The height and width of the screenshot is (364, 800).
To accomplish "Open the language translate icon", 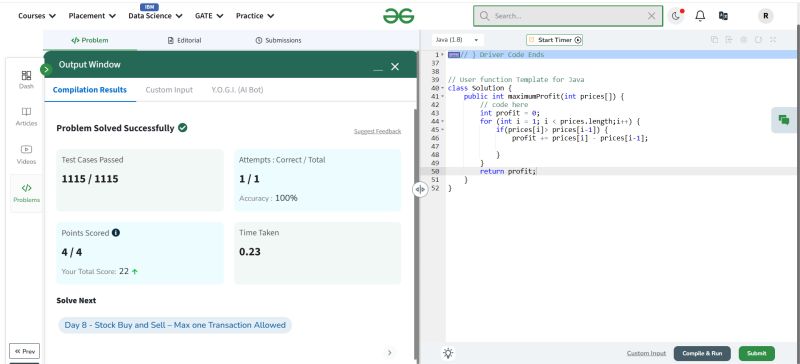I will tap(723, 16).
